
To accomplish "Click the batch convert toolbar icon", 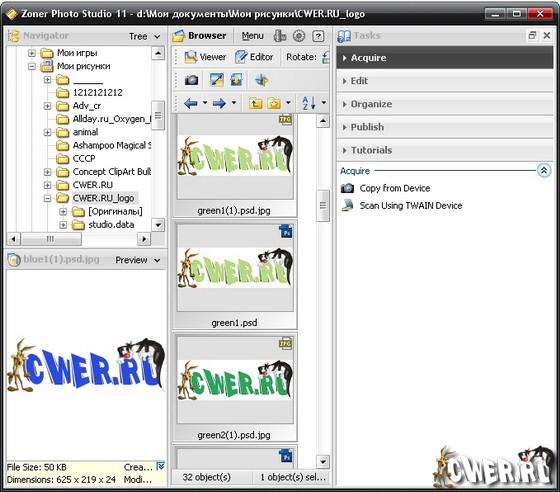I will 236,80.
